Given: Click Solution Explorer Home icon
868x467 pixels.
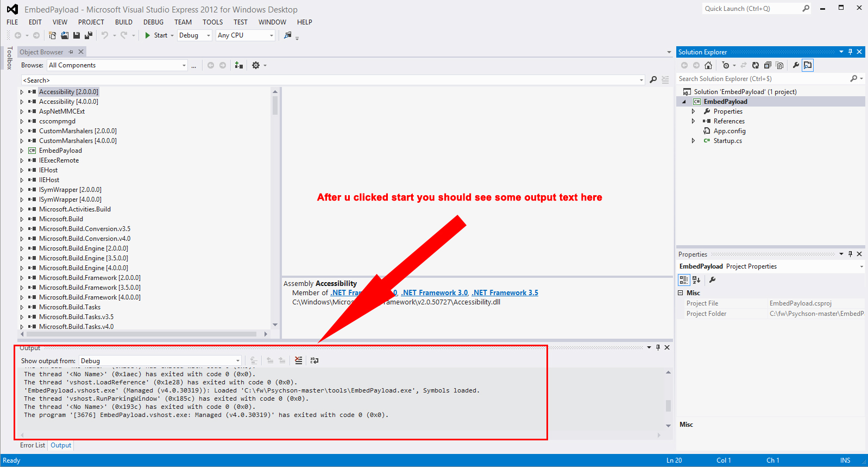Looking at the screenshot, I should (x=708, y=65).
